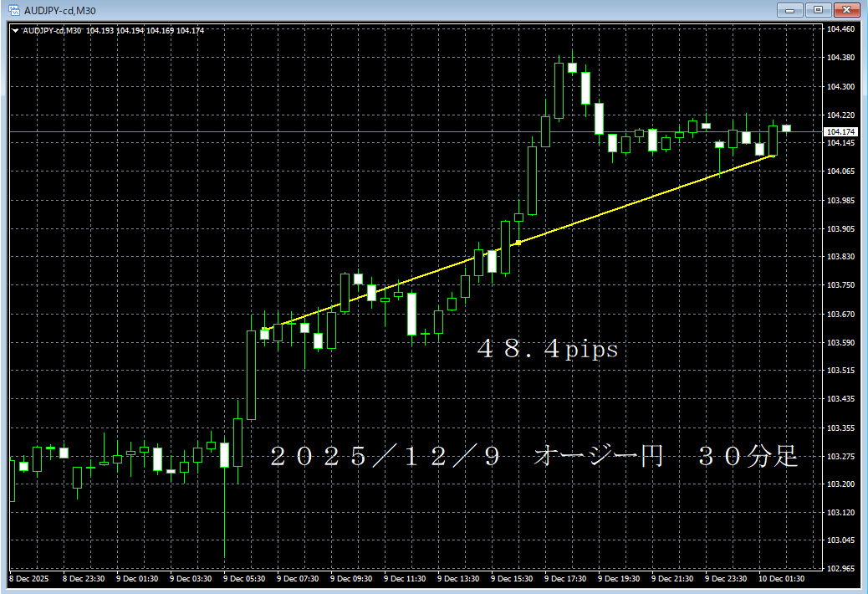Click the OHLC values text beside the symbol name
The width and height of the screenshot is (868, 594).
click(145, 31)
